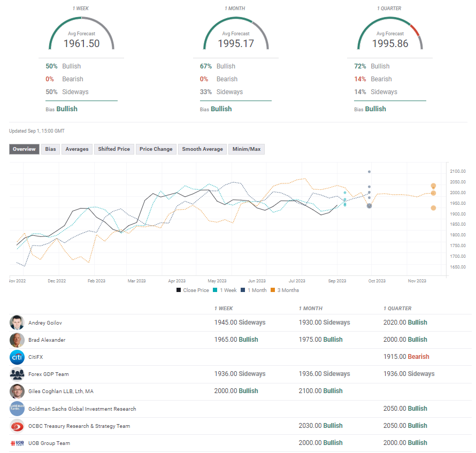476x453 pixels.
Task: Toggle 1 Week series in legend
Action: [225, 290]
